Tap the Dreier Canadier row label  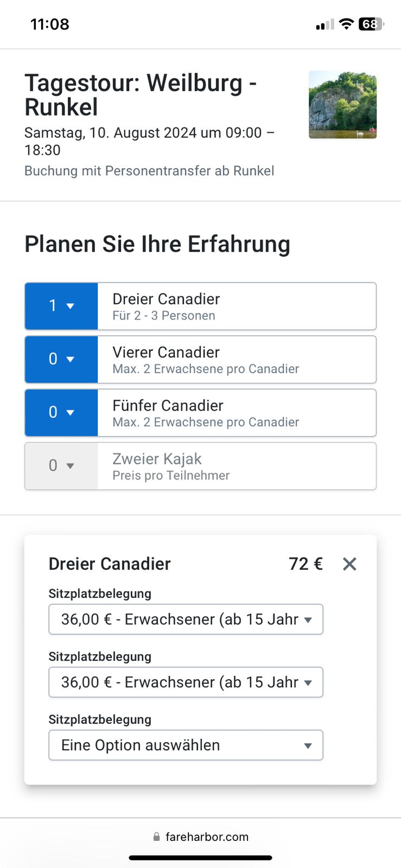(x=166, y=299)
